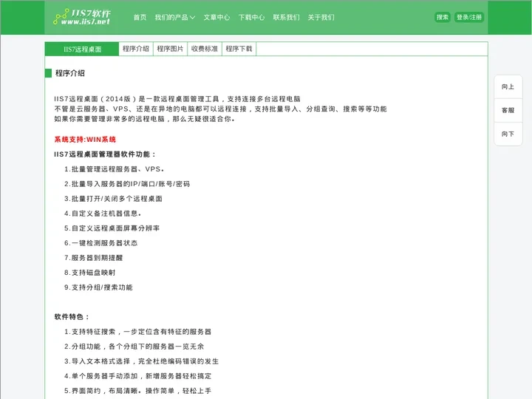Screen dimensions: 532x399
Task: Click the 登录/注册 button
Action: coord(469,17)
